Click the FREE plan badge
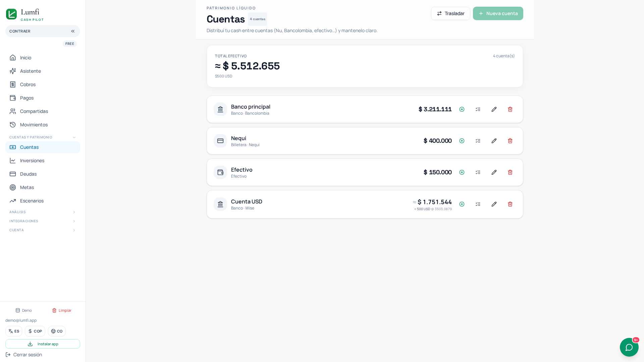Screen dimensions: 644x362 (70, 44)
